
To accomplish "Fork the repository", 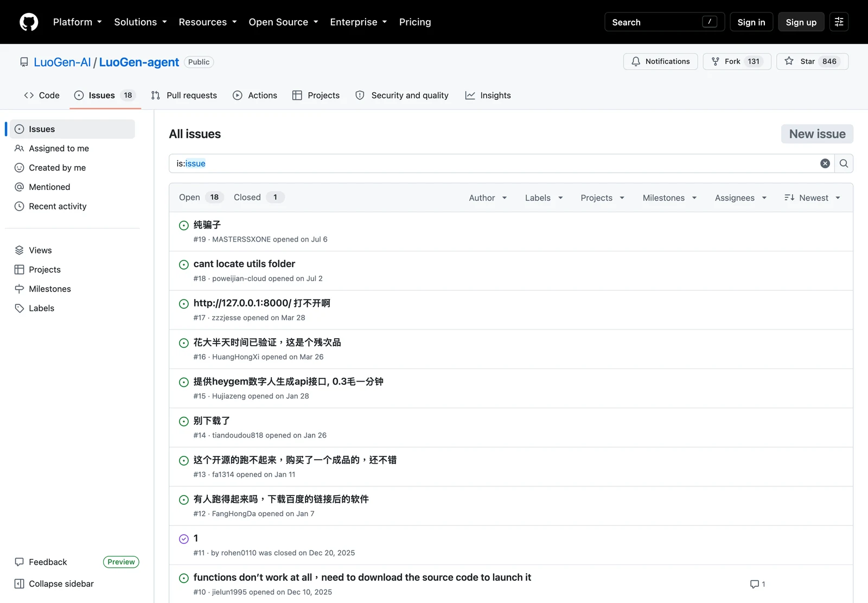I will pyautogui.click(x=737, y=61).
